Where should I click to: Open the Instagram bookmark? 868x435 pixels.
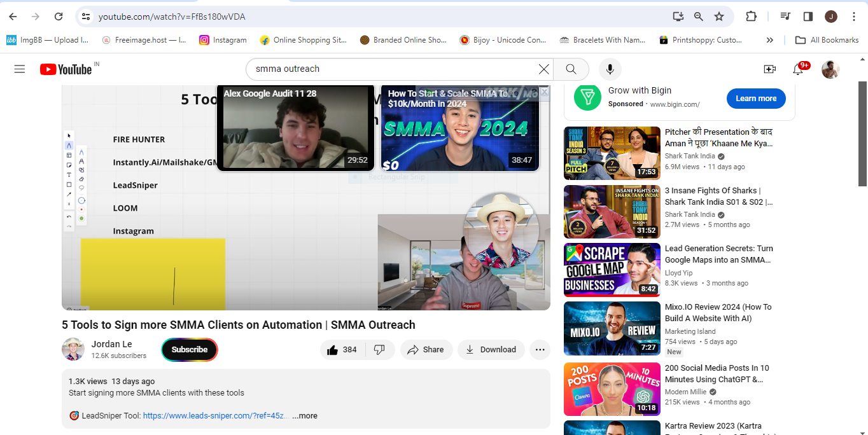click(223, 40)
